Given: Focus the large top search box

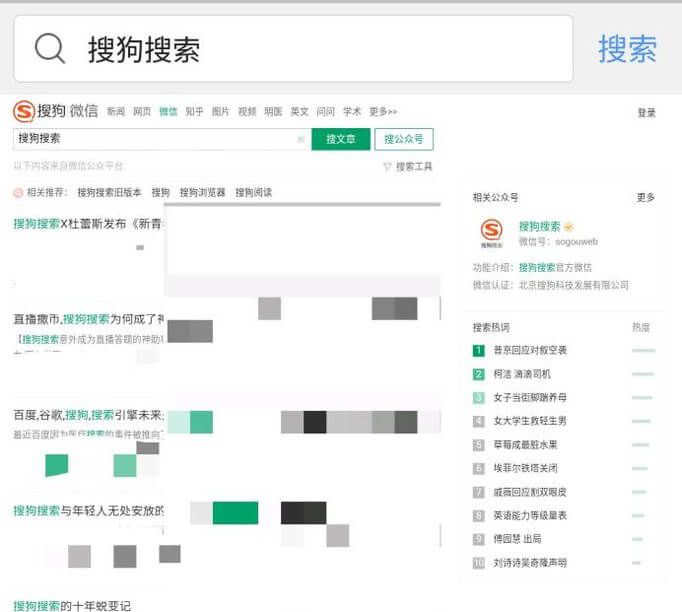Looking at the screenshot, I should (x=294, y=49).
